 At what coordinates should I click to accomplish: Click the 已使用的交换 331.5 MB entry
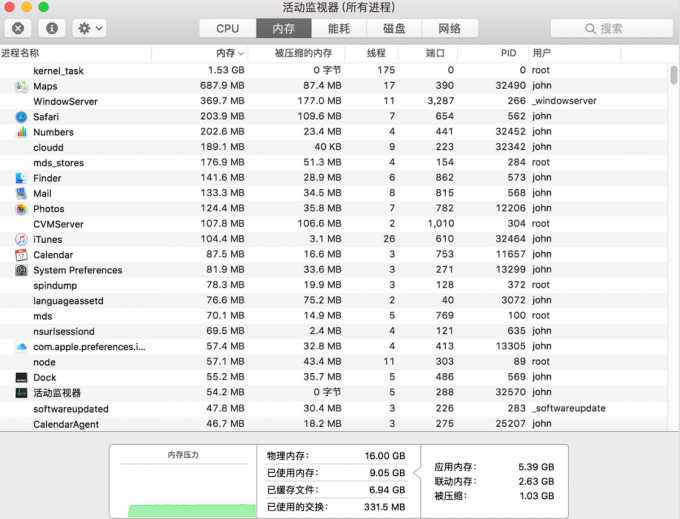pos(336,507)
